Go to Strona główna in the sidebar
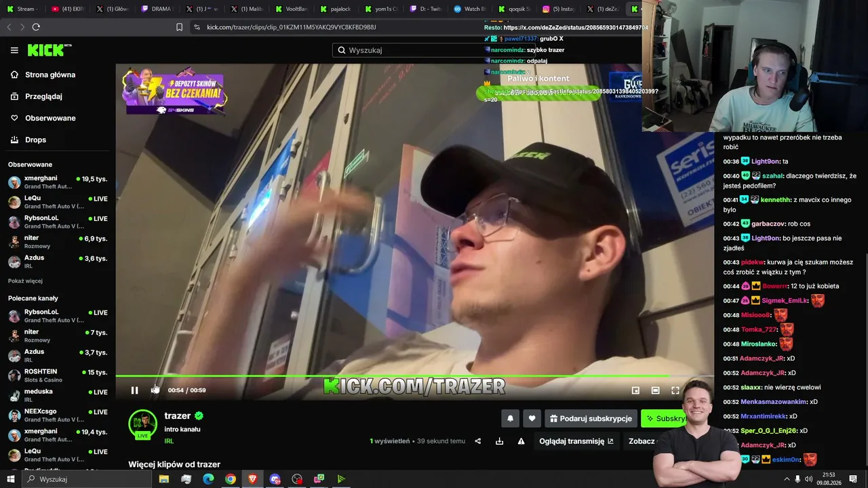Viewport: 868px width, 488px height. 42,75
